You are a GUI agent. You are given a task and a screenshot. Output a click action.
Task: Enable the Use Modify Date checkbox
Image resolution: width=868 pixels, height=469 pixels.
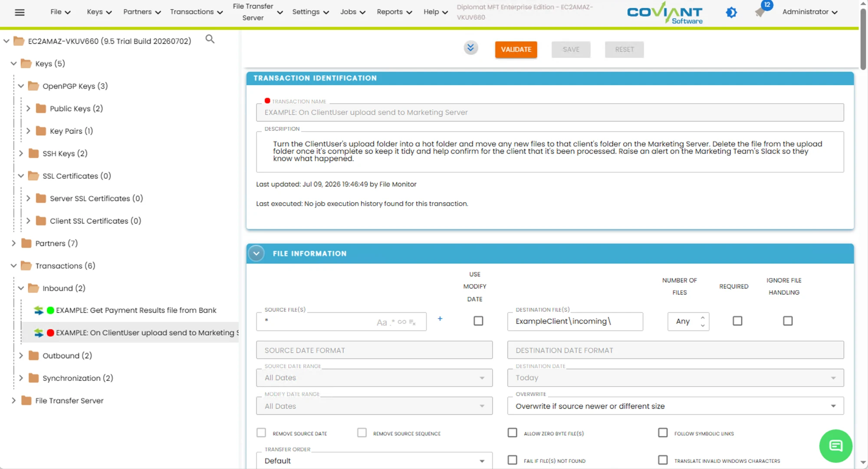click(x=478, y=321)
